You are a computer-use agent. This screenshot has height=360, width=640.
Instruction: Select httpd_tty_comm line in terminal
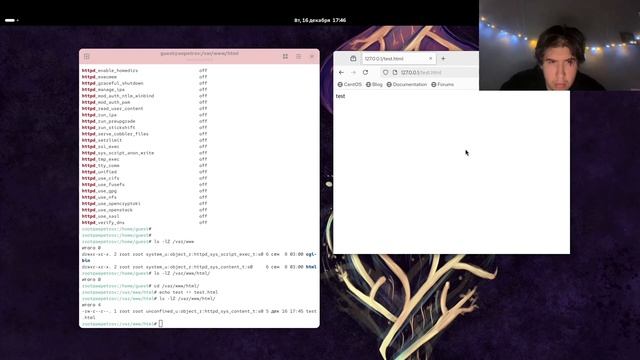[x=144, y=165]
